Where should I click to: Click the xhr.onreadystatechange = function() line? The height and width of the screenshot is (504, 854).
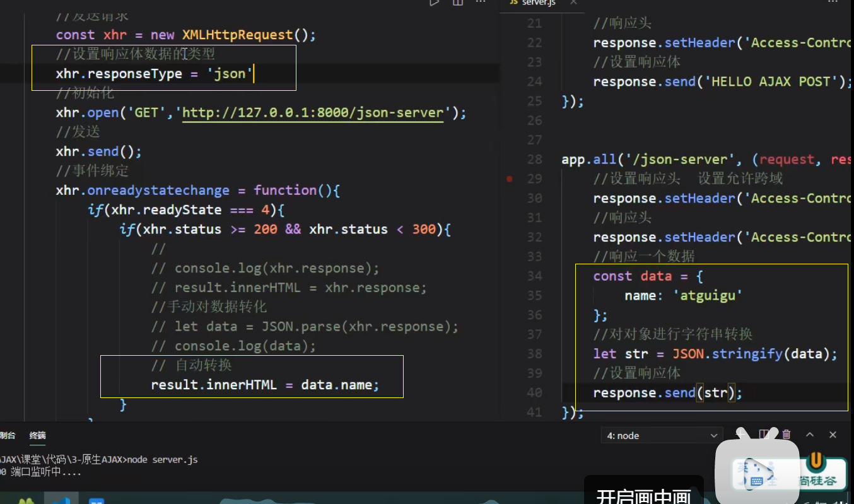click(x=197, y=190)
